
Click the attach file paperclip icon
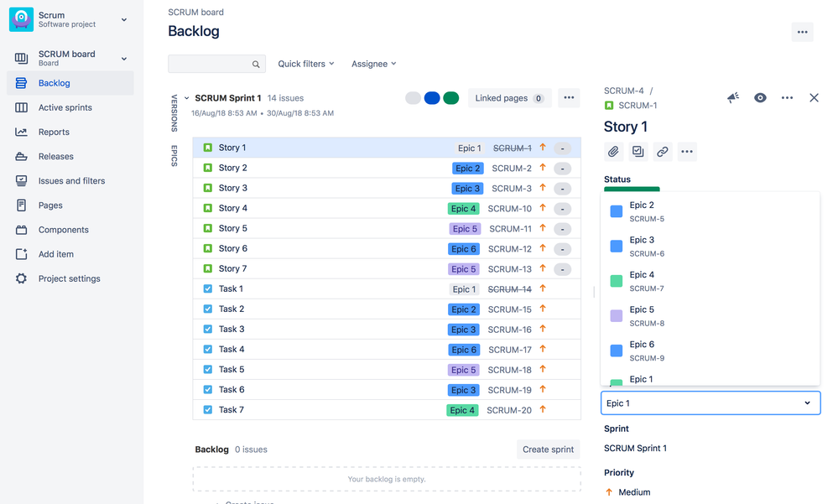613,152
